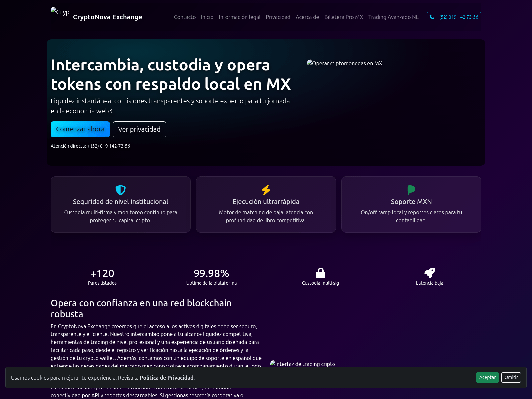Click the Comenzar ahora button
Screen dimensions: 532x399
pos(80,129)
